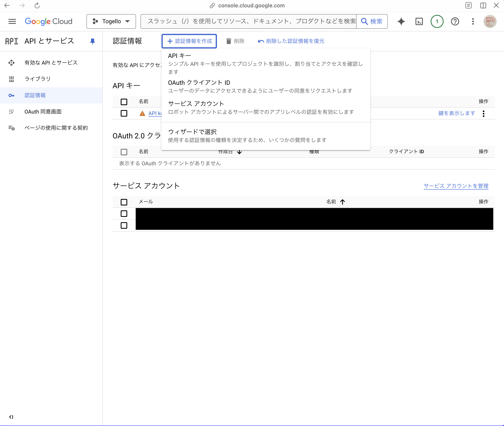Screen dimensions: 504x426
Task: Open three-dot actions menu for API key row
Action: tap(483, 114)
